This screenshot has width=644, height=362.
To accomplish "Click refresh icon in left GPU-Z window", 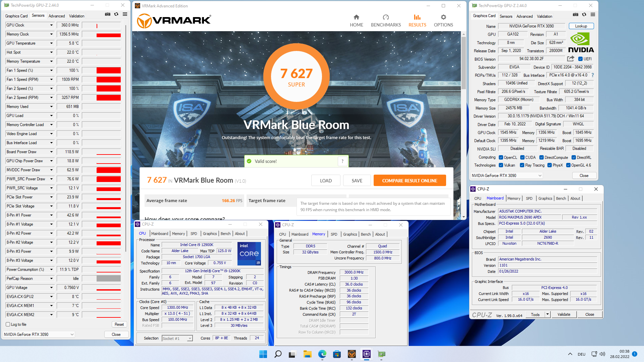I will pos(116,14).
